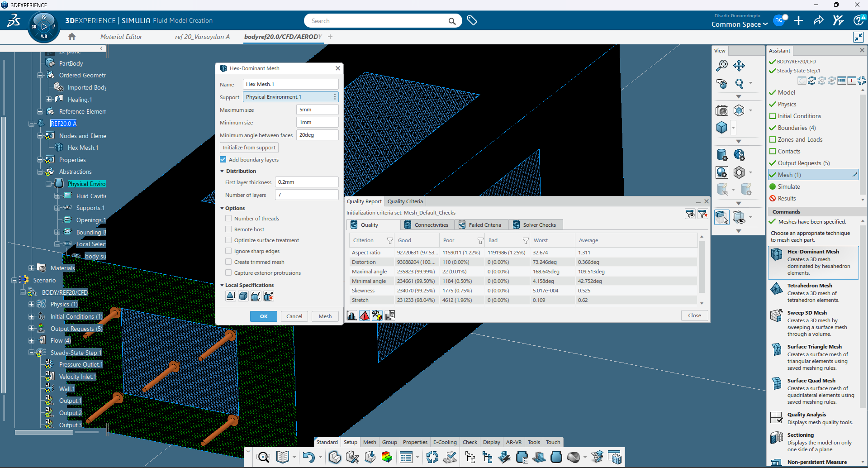Go to the Home icon tab

72,37
